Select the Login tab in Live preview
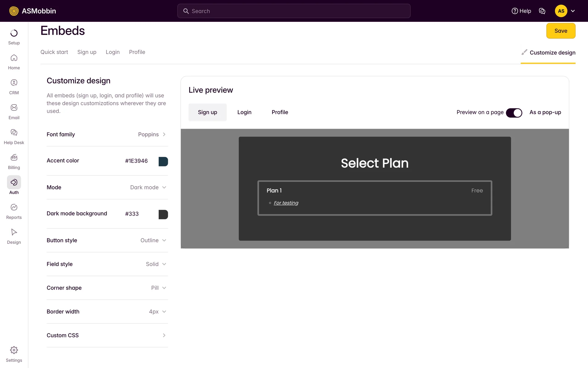This screenshot has height=368, width=588. [x=244, y=112]
